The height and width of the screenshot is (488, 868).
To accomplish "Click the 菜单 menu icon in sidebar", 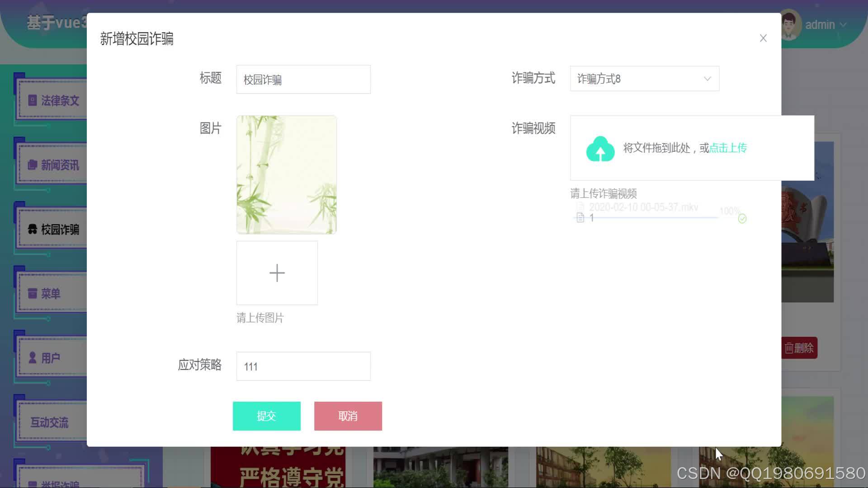I will click(x=32, y=294).
